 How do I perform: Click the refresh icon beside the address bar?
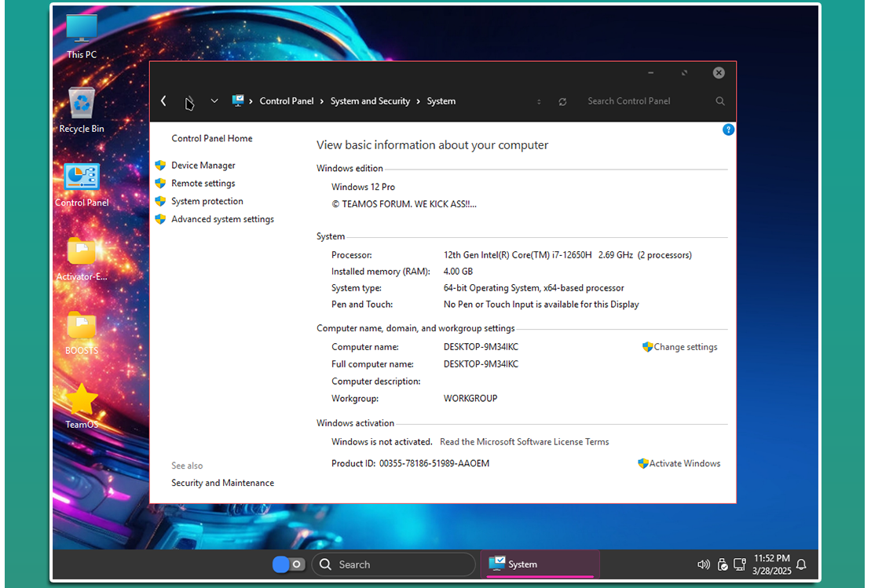click(x=562, y=102)
